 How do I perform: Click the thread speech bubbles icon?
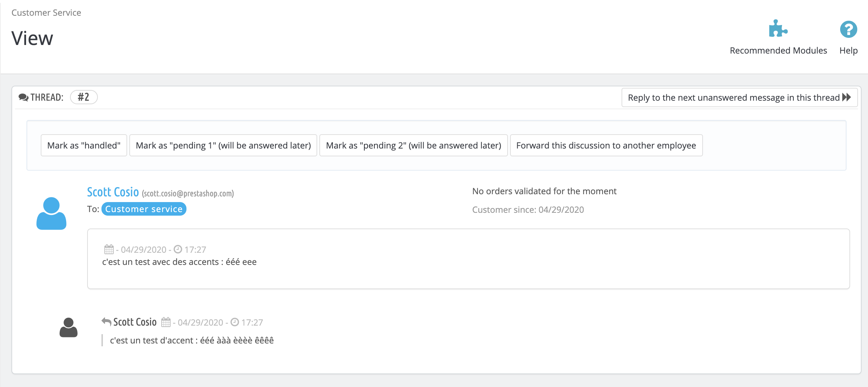[24, 97]
